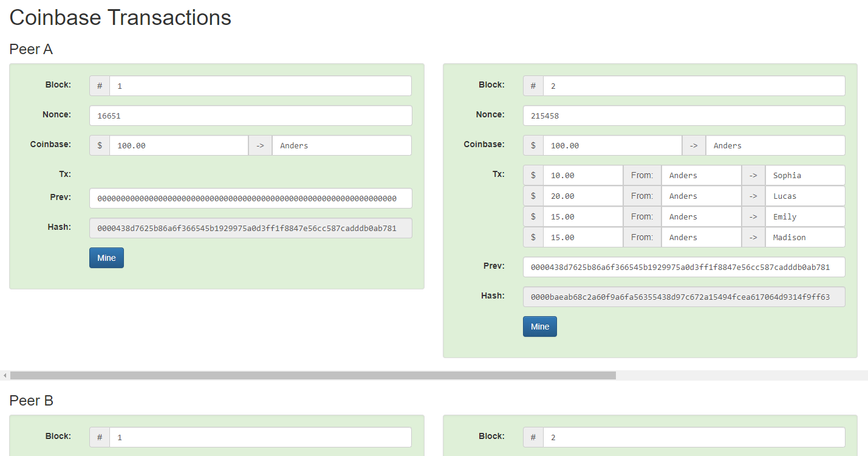Click the "#" prefix in Peer B block 2
The width and height of the screenshot is (868, 456).
point(533,437)
